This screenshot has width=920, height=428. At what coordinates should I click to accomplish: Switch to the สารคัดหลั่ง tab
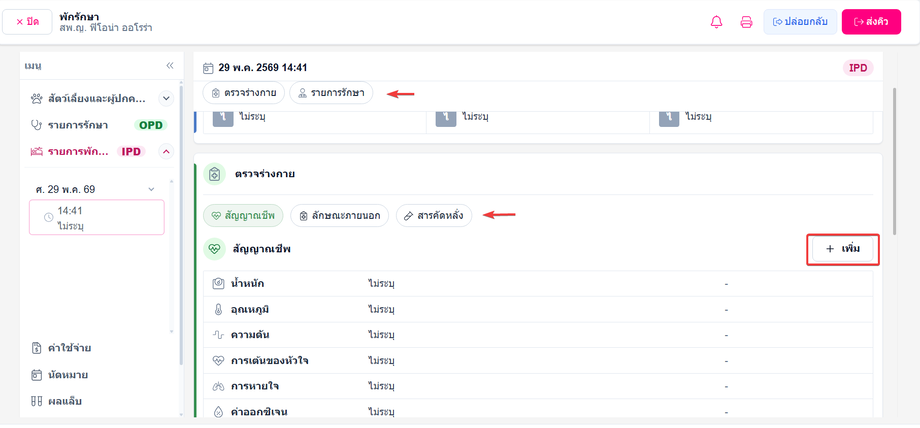pos(434,215)
